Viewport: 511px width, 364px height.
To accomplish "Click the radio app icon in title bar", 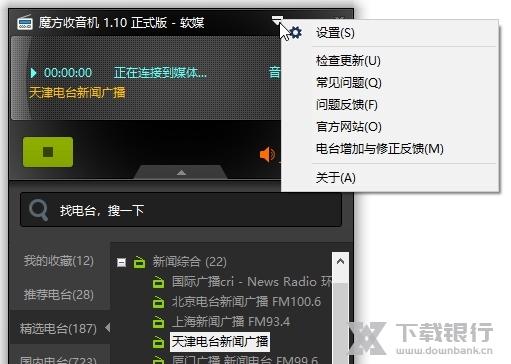I will tap(25, 22).
